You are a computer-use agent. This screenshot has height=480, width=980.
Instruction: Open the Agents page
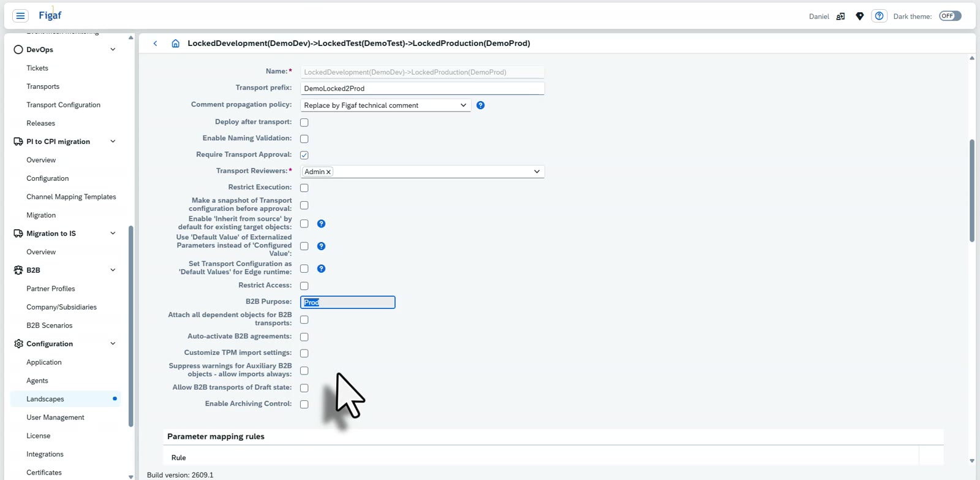pos(37,381)
